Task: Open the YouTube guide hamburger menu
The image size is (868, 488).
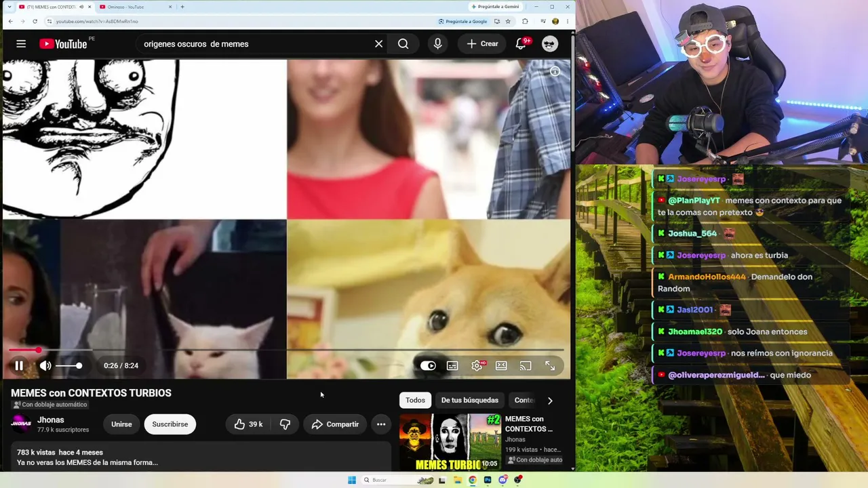Action: coord(21,44)
